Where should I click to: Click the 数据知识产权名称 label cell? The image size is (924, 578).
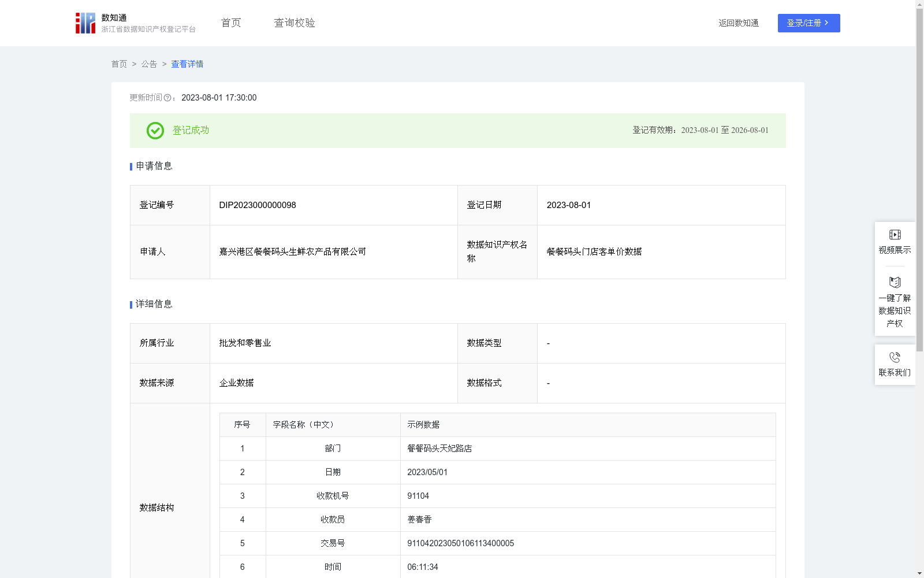497,252
